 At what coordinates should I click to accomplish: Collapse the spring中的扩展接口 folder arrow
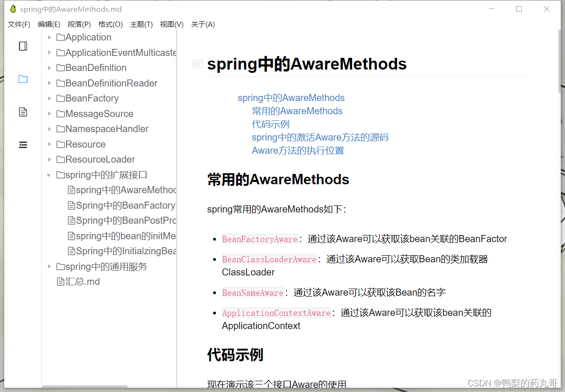(49, 175)
